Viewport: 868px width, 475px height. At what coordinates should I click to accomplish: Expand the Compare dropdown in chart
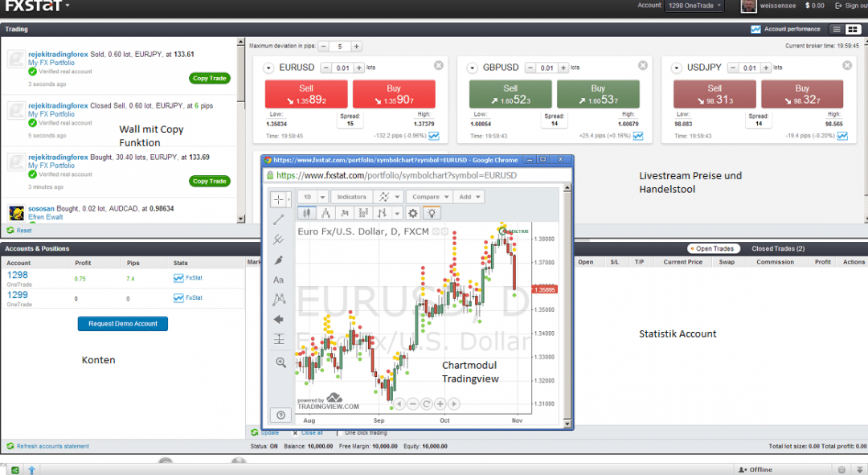(x=430, y=196)
